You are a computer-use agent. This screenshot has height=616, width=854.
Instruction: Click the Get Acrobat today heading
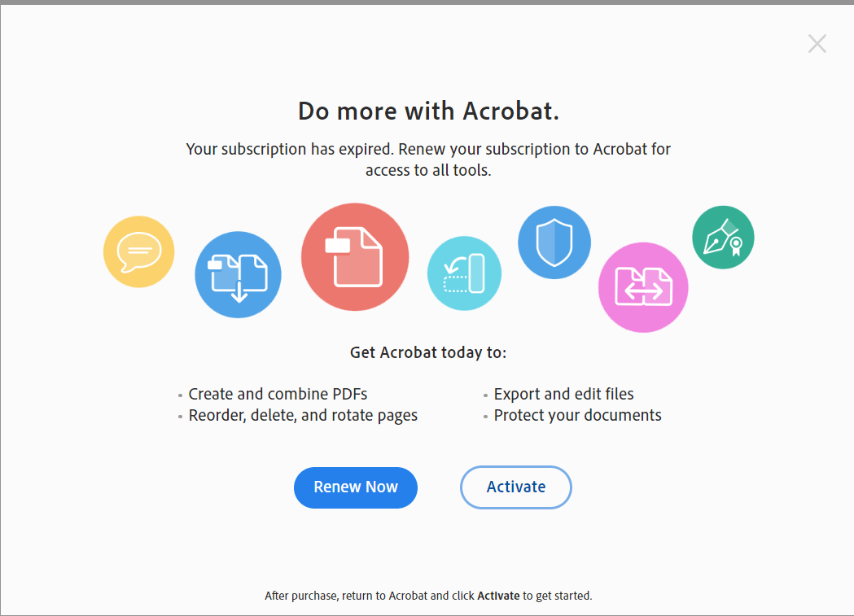pyautogui.click(x=427, y=352)
